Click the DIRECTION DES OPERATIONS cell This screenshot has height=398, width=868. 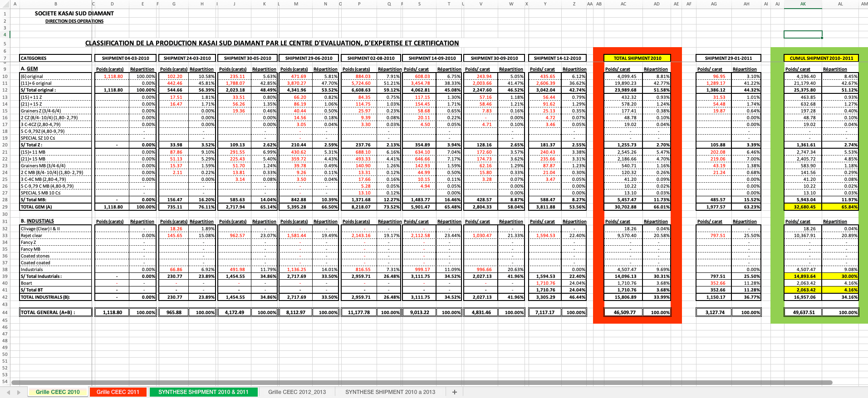[74, 21]
